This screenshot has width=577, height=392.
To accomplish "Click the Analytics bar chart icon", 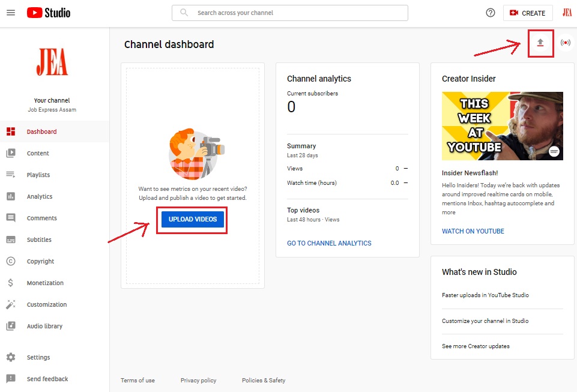I will pyautogui.click(x=11, y=196).
